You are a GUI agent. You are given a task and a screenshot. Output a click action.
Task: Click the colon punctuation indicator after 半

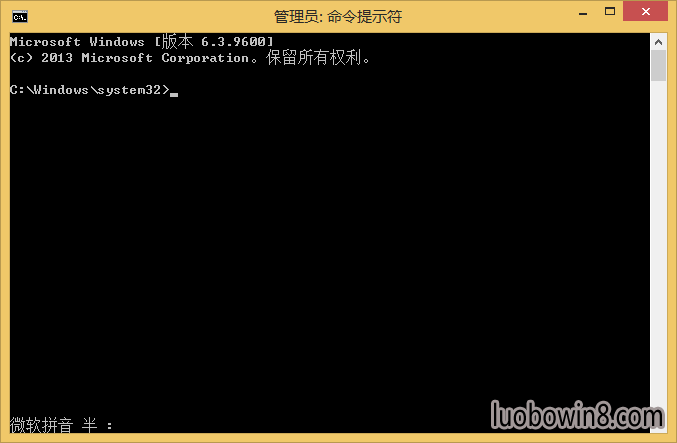pyautogui.click(x=110, y=426)
